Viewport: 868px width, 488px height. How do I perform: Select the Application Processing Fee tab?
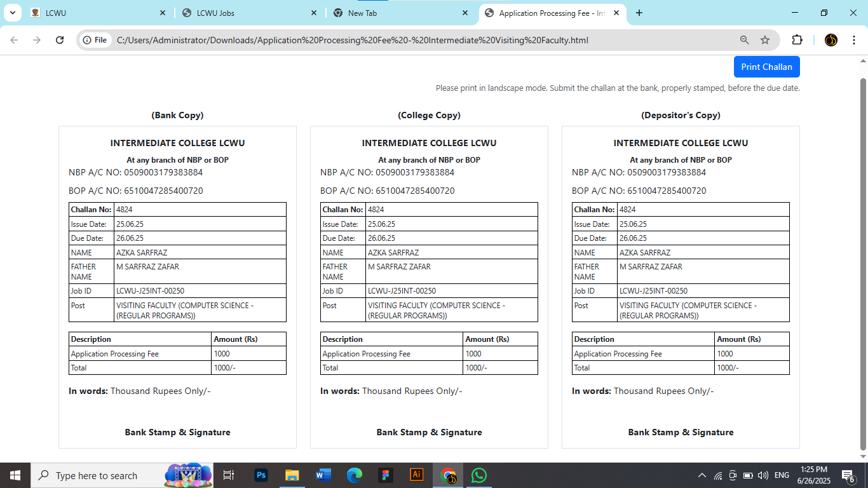(552, 13)
